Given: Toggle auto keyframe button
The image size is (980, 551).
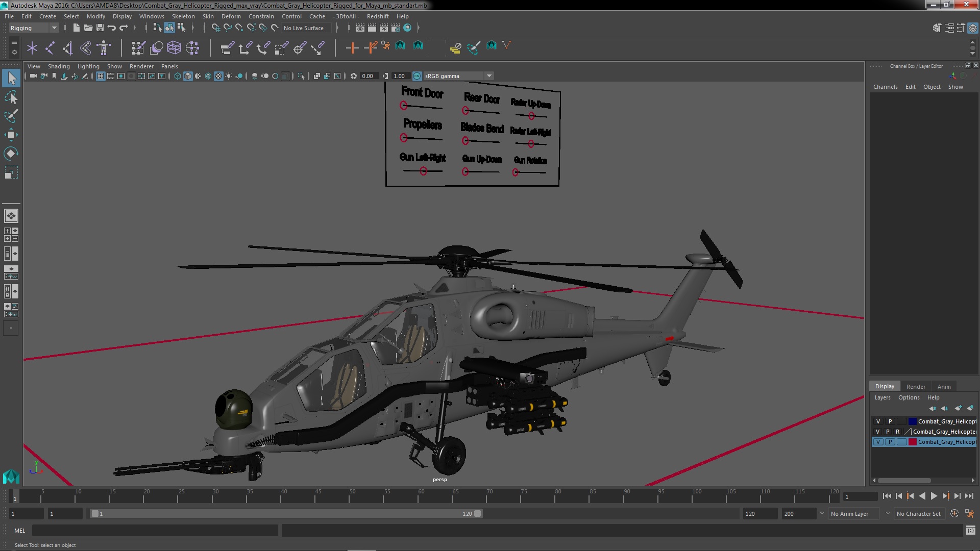Looking at the screenshot, I should pyautogui.click(x=954, y=514).
